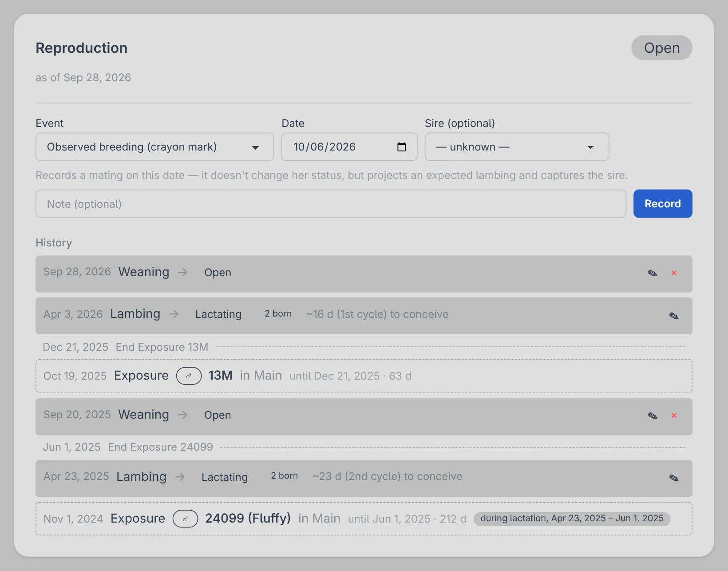
Task: Edit the Apr 3, 2026 Lambing entry
Action: click(x=674, y=316)
